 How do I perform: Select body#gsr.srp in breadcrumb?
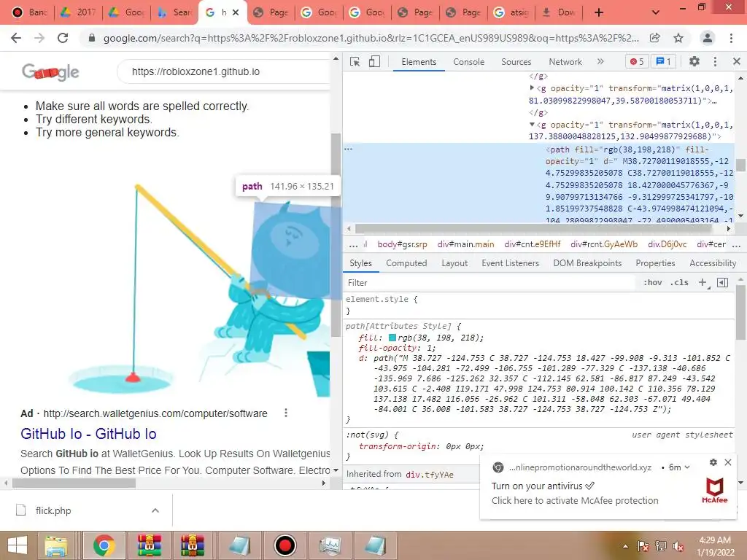(402, 244)
